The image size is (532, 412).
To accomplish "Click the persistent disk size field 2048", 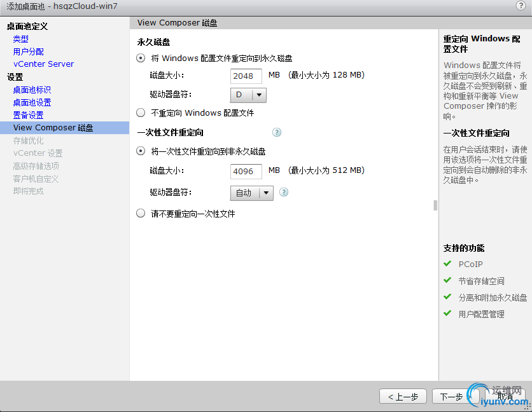I will (x=246, y=76).
